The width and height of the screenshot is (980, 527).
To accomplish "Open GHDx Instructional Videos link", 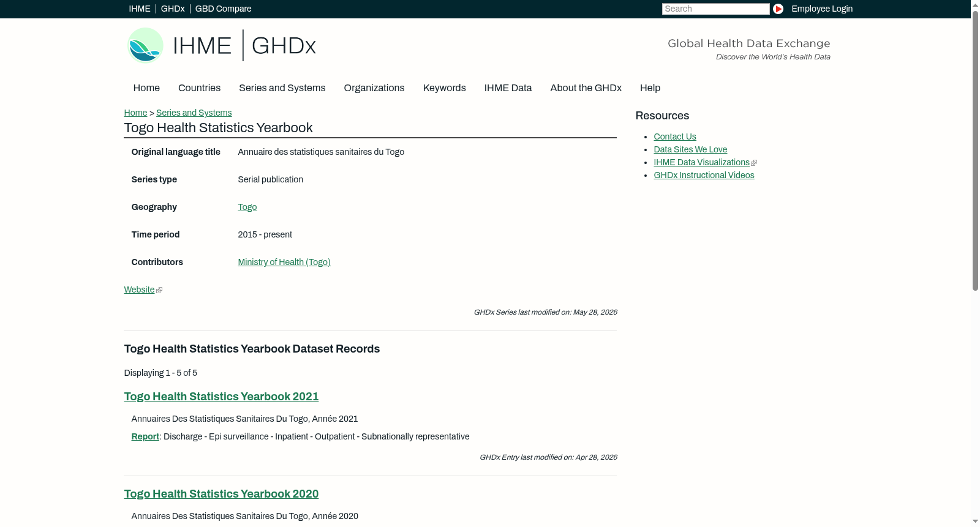I will (704, 175).
